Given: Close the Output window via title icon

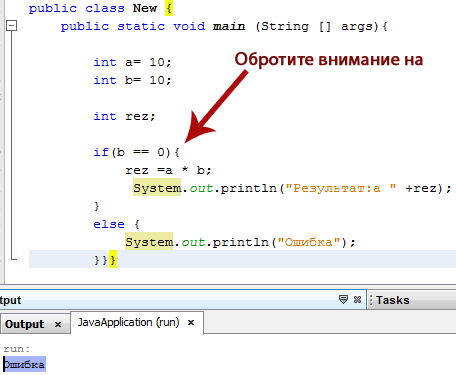Looking at the screenshot, I should coord(357,299).
